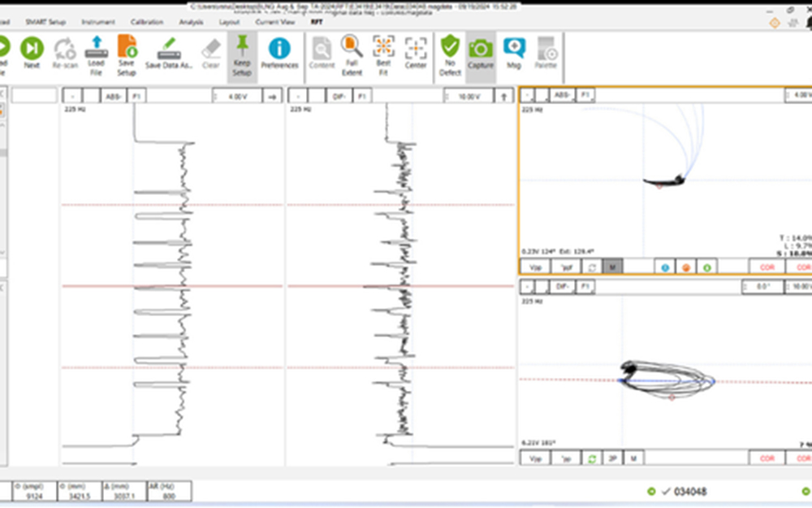The width and height of the screenshot is (812, 508).
Task: Open the Analysis tab
Action: point(191,22)
